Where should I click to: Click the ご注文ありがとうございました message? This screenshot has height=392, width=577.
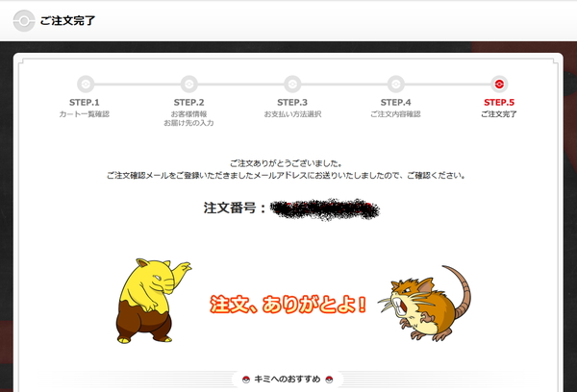[286, 163]
